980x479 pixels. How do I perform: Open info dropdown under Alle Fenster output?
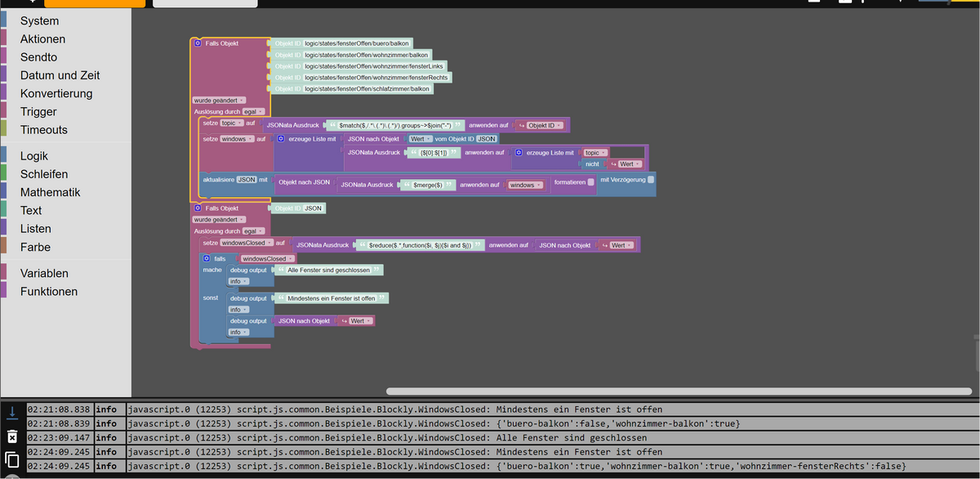pyautogui.click(x=238, y=281)
